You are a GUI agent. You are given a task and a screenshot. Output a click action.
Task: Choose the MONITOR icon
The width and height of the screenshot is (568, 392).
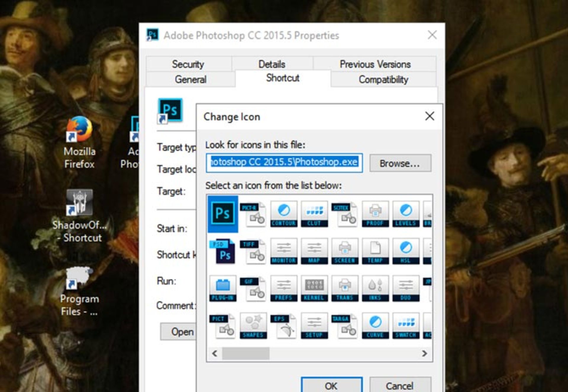pyautogui.click(x=284, y=251)
